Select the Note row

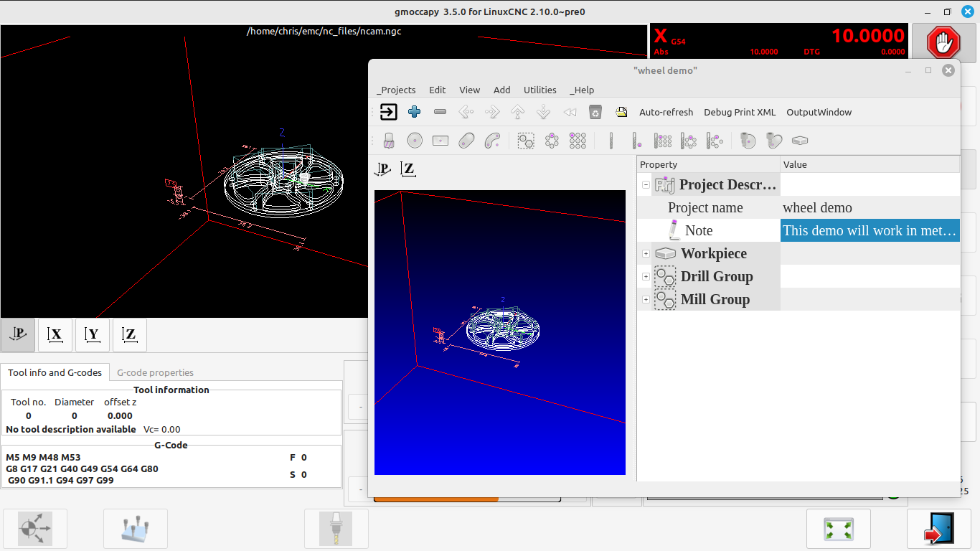tap(798, 230)
